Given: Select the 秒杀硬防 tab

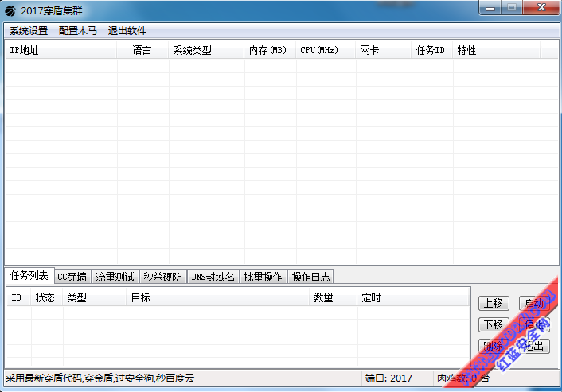Looking at the screenshot, I should coord(162,277).
